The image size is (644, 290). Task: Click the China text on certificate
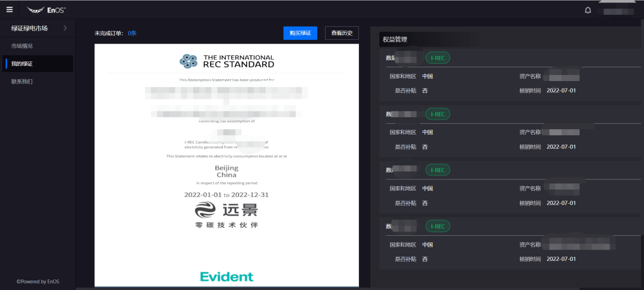point(227,175)
